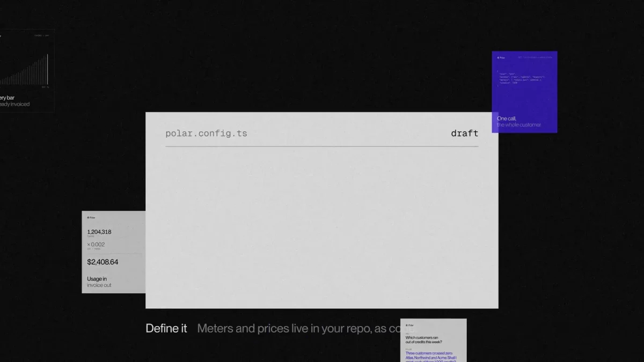This screenshot has width=644, height=362.
Task: Open the blue One call customer card
Action: pos(524,92)
